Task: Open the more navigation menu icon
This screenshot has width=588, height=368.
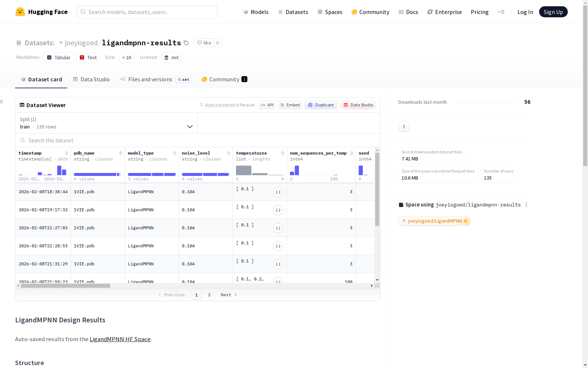Action: (501, 12)
